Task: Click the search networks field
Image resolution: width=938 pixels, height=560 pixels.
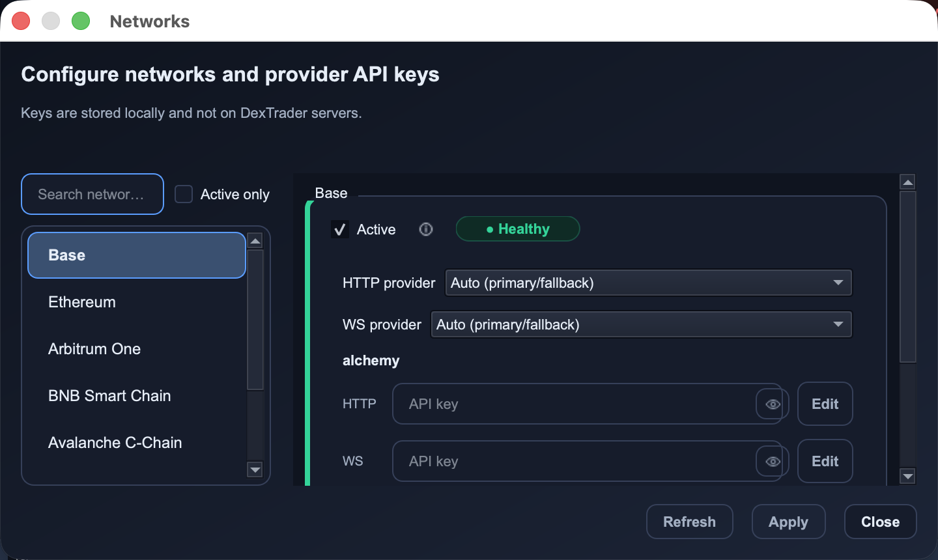Action: (92, 193)
